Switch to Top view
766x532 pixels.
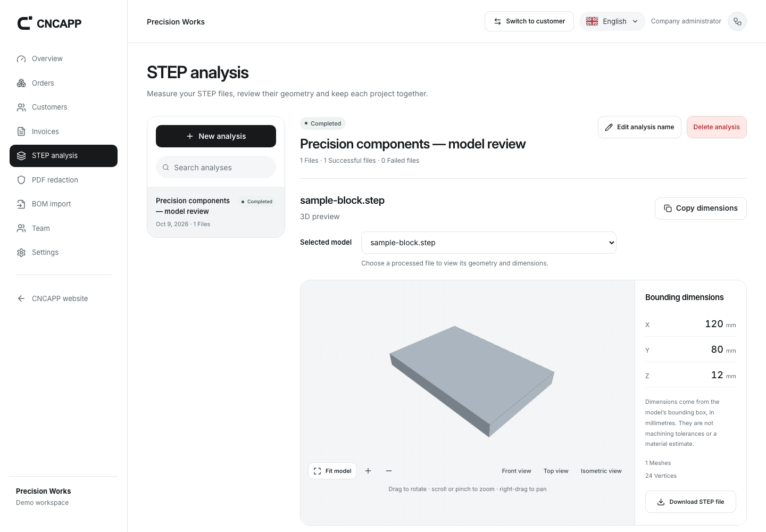pyautogui.click(x=556, y=471)
